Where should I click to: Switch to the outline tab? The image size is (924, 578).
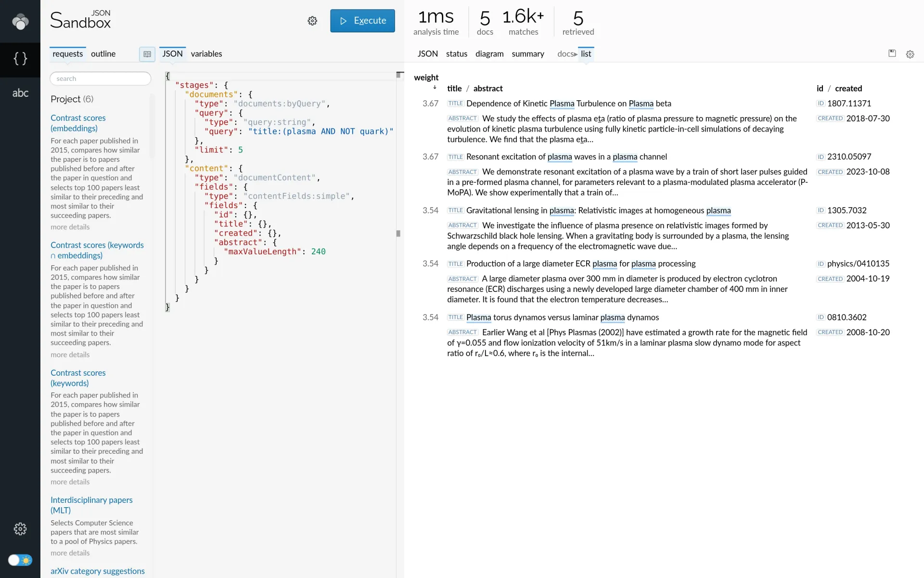tap(103, 54)
